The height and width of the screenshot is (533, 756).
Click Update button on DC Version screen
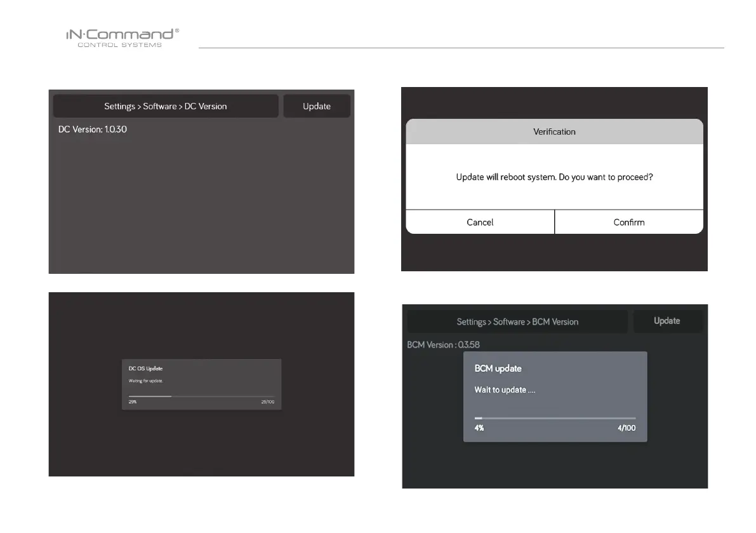click(x=317, y=106)
